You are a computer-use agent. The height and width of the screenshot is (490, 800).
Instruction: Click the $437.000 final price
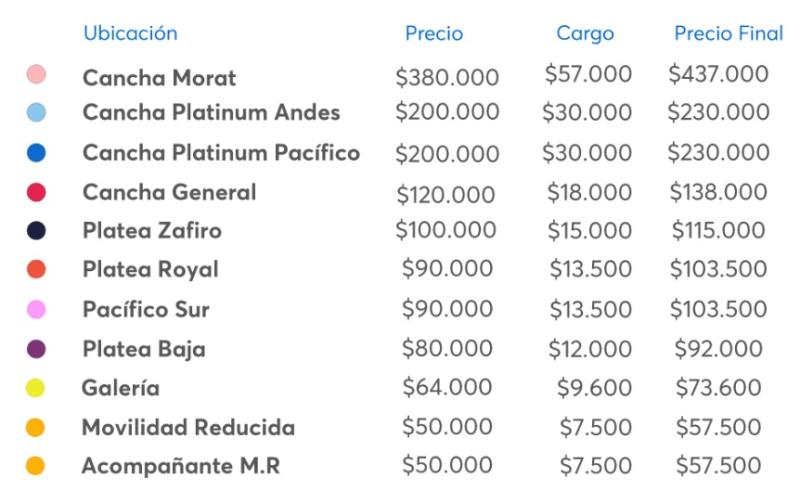(719, 74)
